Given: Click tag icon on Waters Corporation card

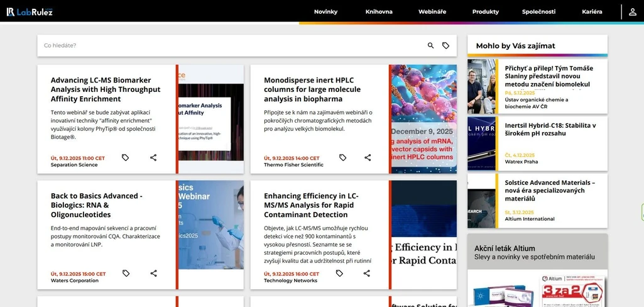Looking at the screenshot, I should click(126, 273).
